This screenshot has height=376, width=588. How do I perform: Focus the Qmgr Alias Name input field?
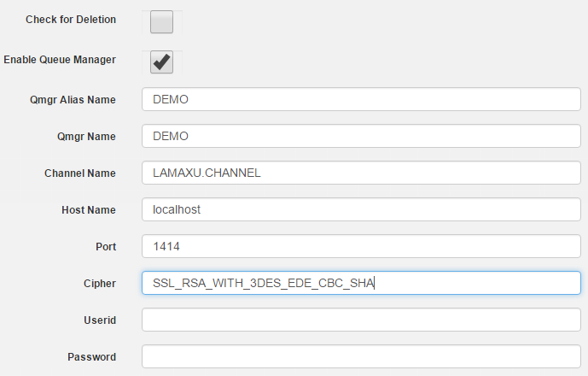click(361, 99)
